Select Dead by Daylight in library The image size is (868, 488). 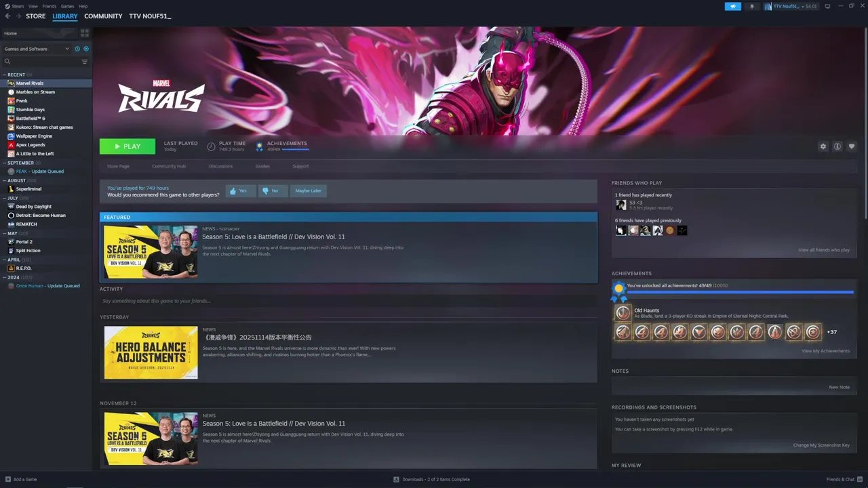(x=33, y=207)
